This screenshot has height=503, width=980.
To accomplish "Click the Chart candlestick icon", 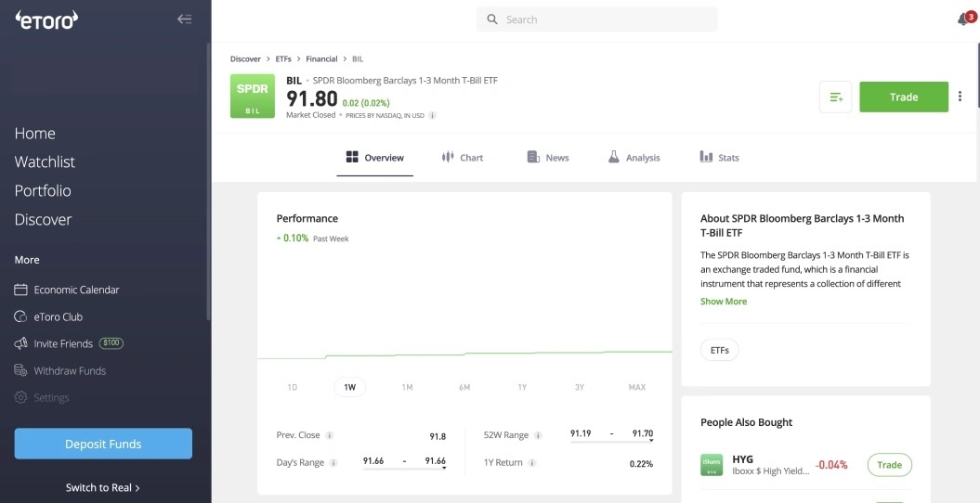I will coord(448,157).
